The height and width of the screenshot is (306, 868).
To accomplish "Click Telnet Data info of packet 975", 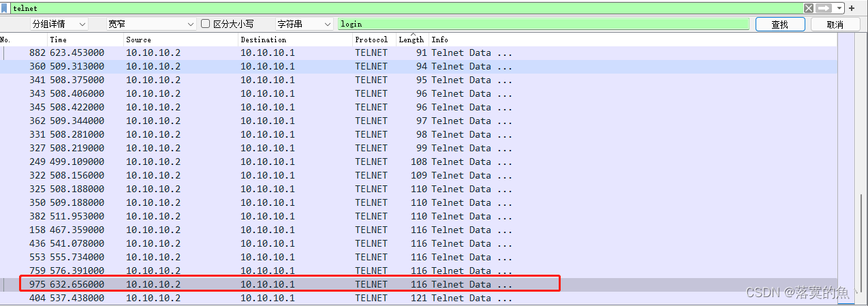I will click(x=471, y=284).
